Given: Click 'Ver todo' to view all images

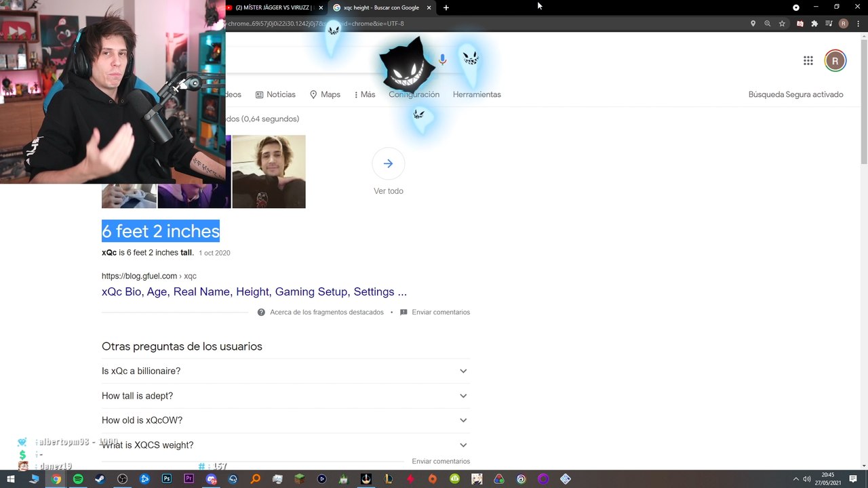Looking at the screenshot, I should click(x=389, y=191).
